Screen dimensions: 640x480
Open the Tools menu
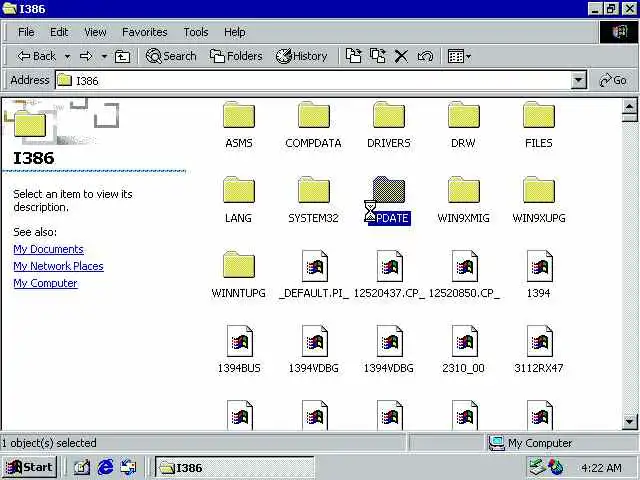(x=196, y=32)
